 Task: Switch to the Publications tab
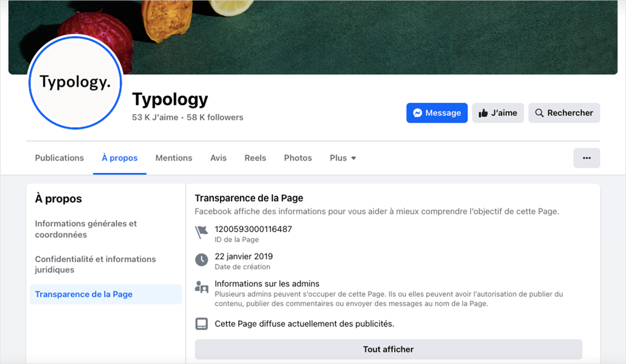pyautogui.click(x=59, y=158)
